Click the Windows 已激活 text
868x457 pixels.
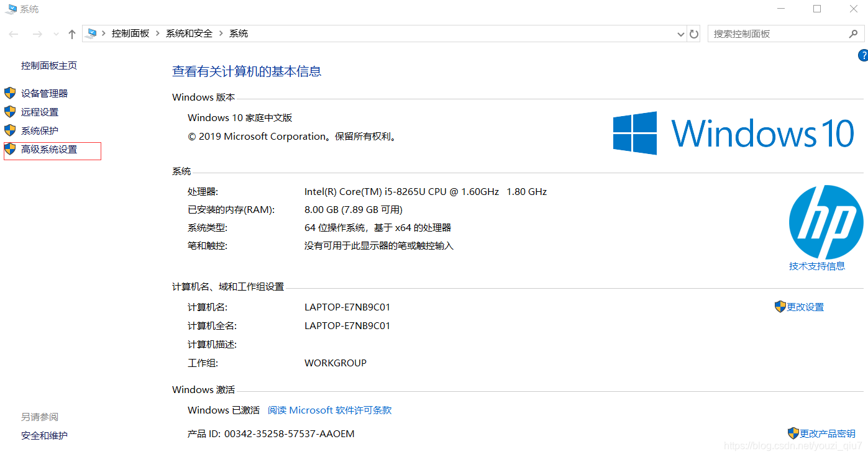224,410
